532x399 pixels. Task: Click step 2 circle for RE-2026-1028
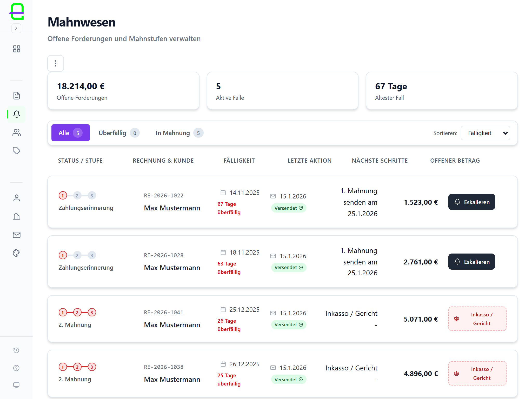click(x=77, y=255)
